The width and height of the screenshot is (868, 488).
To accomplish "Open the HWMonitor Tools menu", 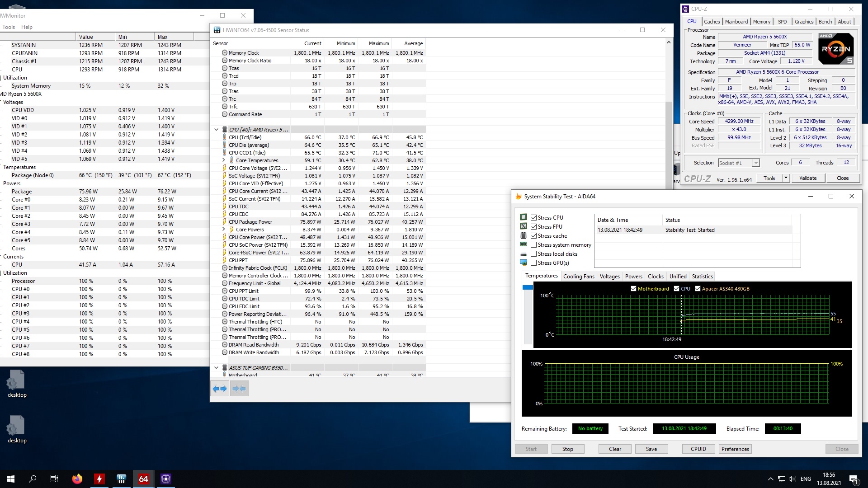I will click(9, 27).
